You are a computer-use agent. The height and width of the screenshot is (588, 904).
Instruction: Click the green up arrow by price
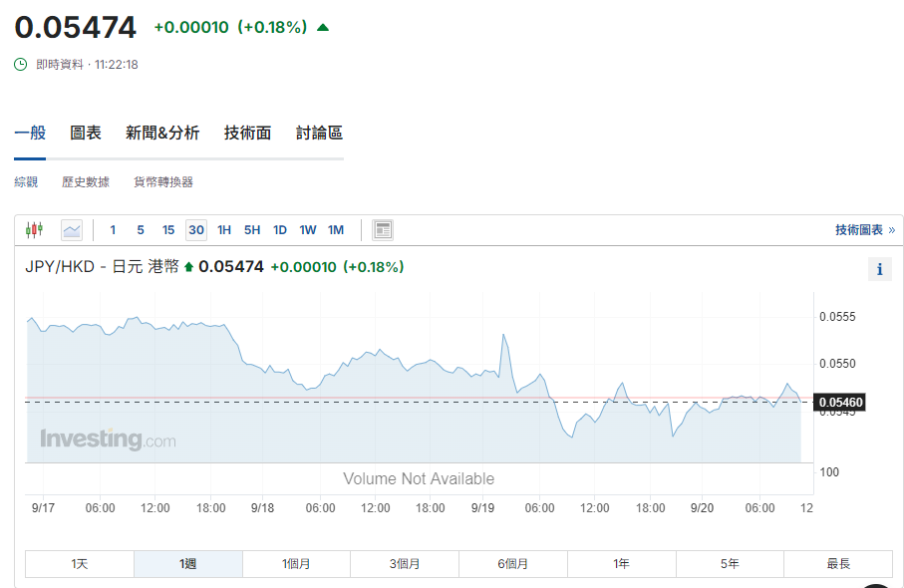pyautogui.click(x=322, y=28)
